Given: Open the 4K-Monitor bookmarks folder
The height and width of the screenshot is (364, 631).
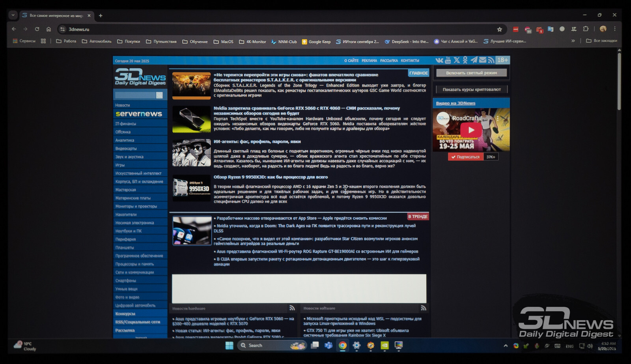Looking at the screenshot, I should point(252,41).
